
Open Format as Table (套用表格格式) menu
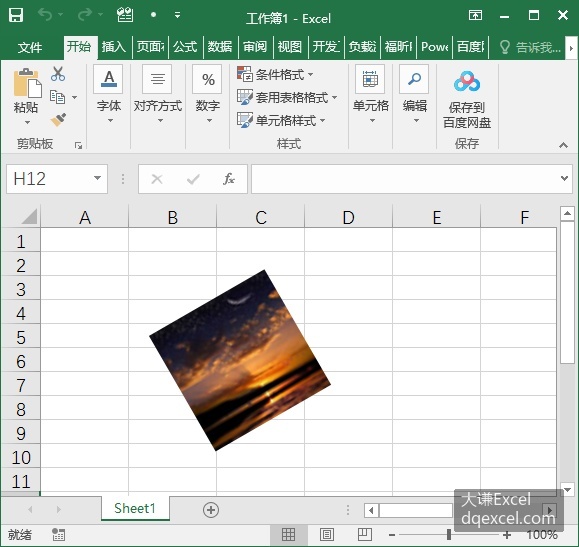coord(287,98)
